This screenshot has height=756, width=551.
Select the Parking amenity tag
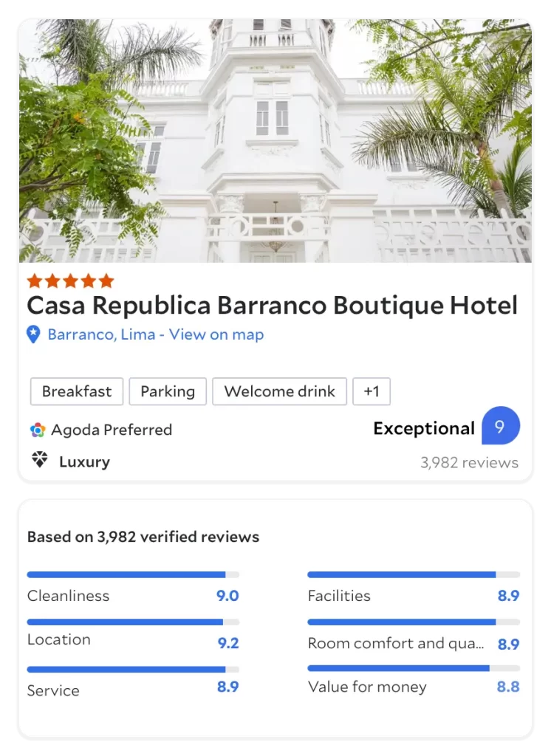[x=168, y=391]
